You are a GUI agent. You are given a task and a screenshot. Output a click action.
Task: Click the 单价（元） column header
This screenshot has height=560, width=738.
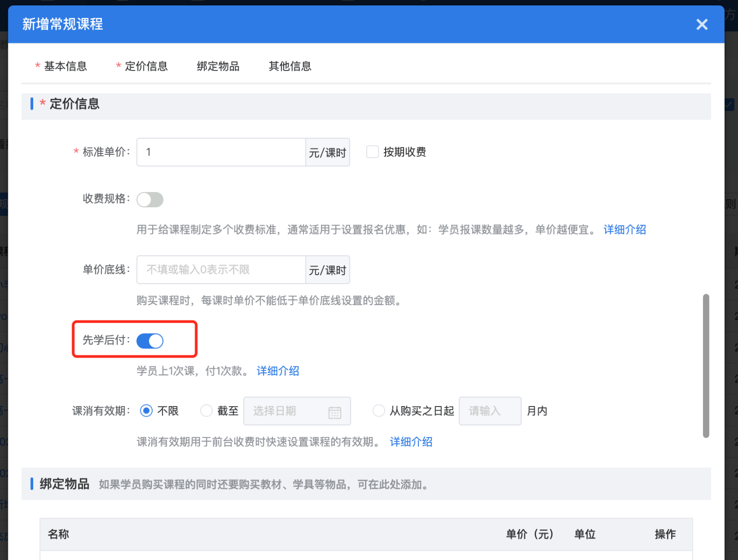click(x=530, y=534)
